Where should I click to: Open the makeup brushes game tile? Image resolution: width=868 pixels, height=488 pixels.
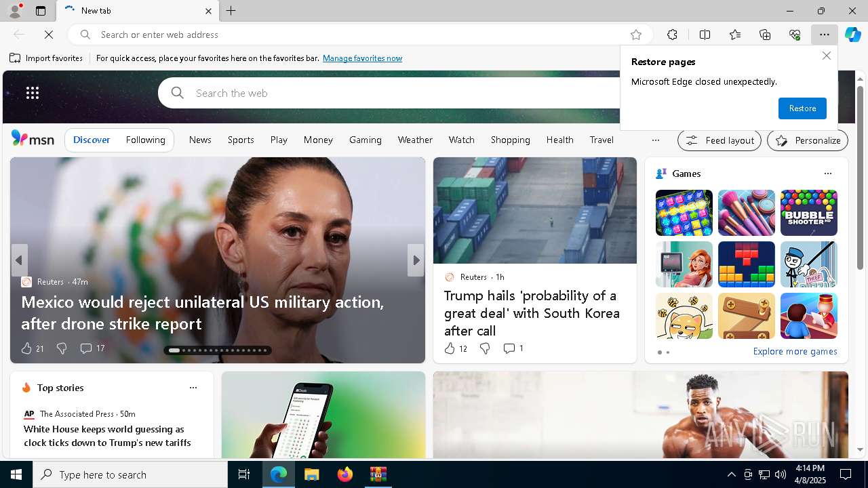pyautogui.click(x=747, y=213)
